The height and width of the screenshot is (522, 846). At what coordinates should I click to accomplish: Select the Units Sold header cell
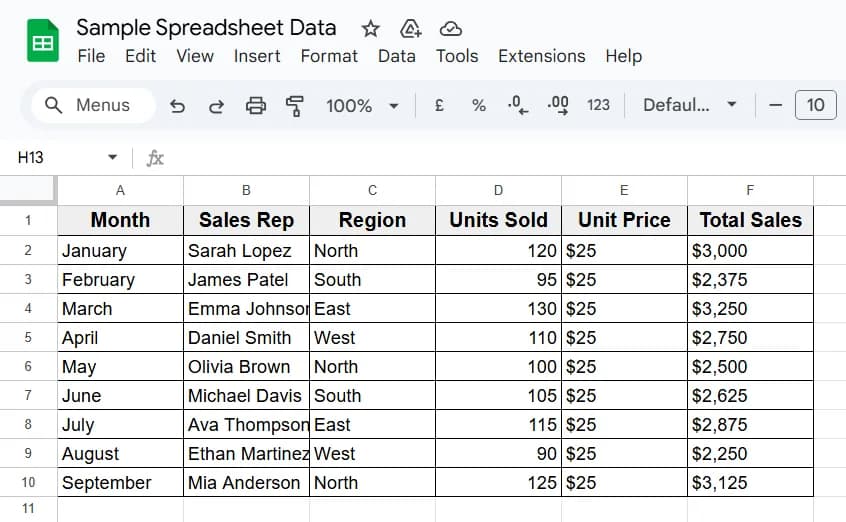point(498,220)
